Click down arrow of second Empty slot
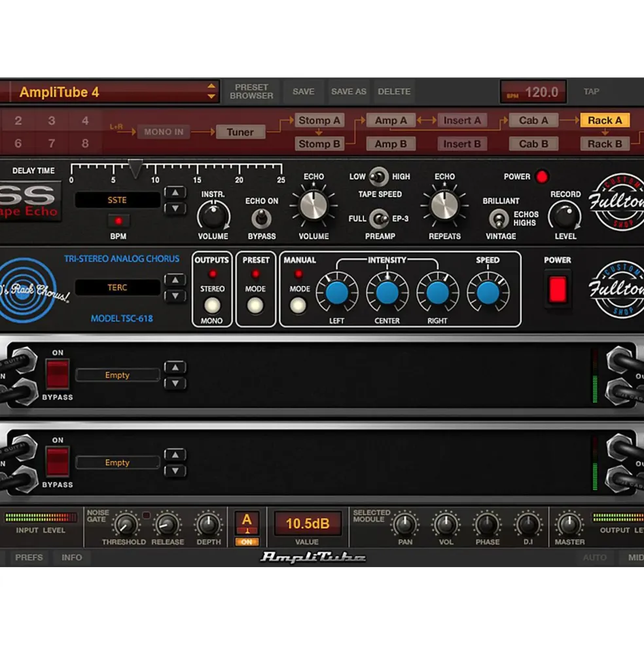This screenshot has height=645, width=644. coord(175,471)
